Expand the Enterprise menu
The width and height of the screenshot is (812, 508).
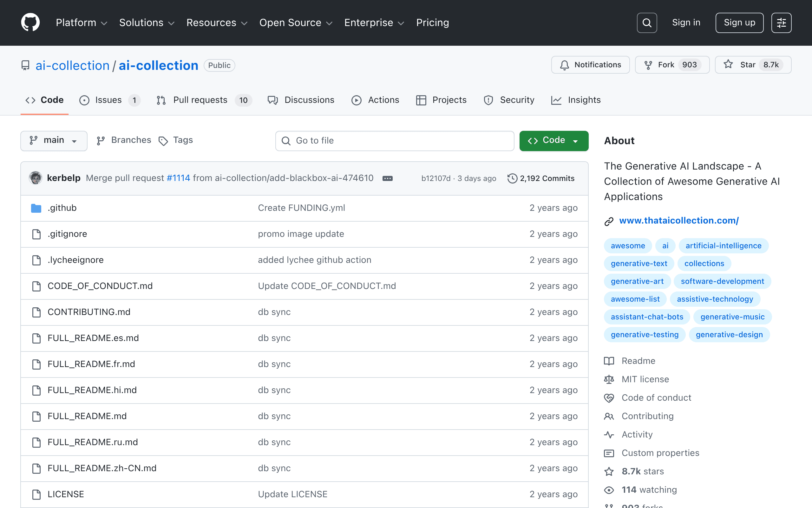(x=375, y=23)
